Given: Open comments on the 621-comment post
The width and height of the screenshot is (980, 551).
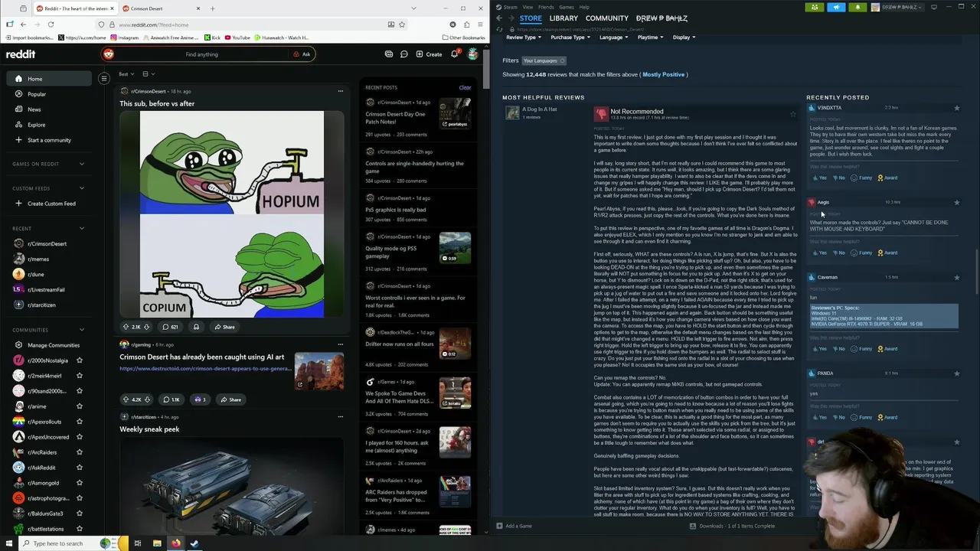Looking at the screenshot, I should tap(170, 327).
